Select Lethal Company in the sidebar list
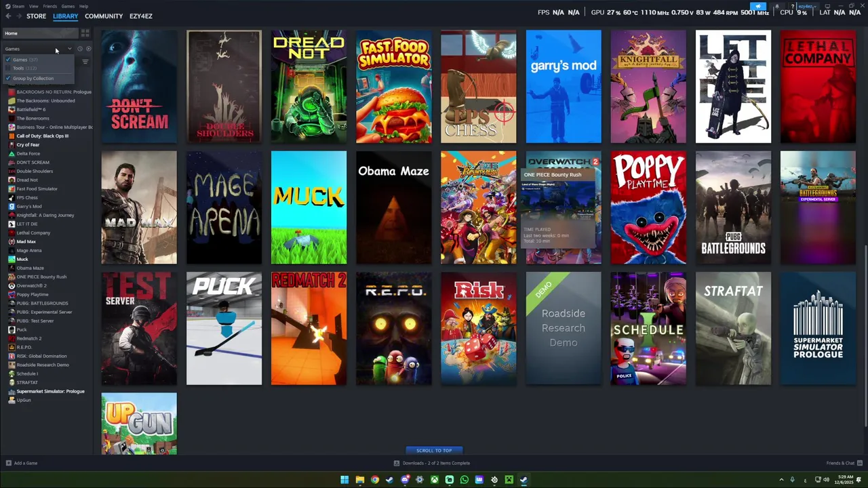 33,232
